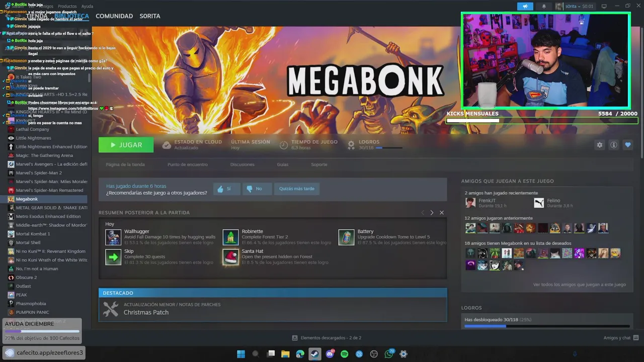Image resolution: width=644 pixels, height=362 pixels.
Task: Open the Guías tab
Action: (x=283, y=164)
